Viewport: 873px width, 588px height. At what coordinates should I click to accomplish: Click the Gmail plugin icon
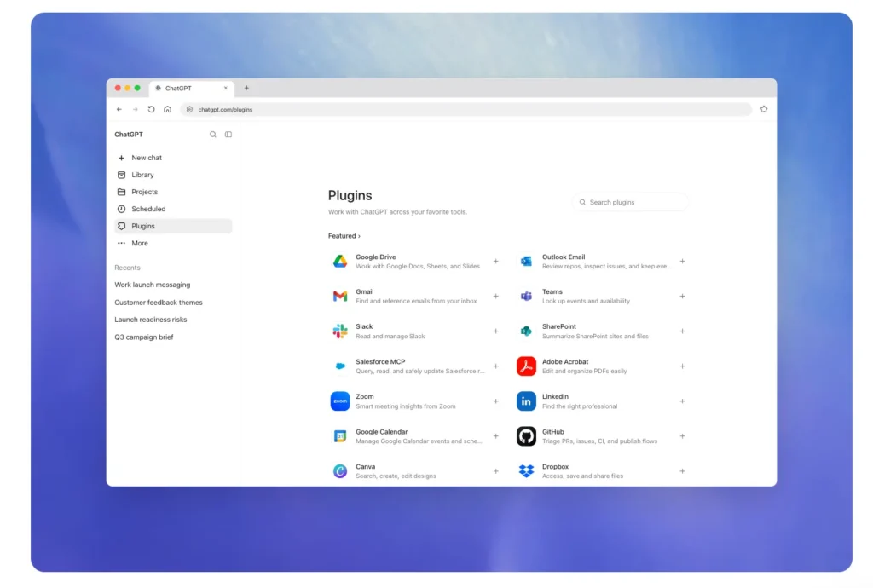(340, 296)
